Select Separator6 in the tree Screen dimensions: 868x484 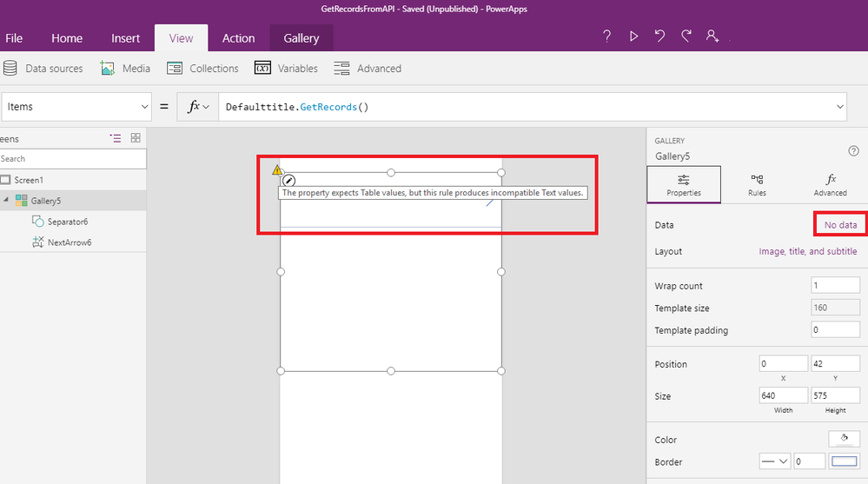coord(68,222)
